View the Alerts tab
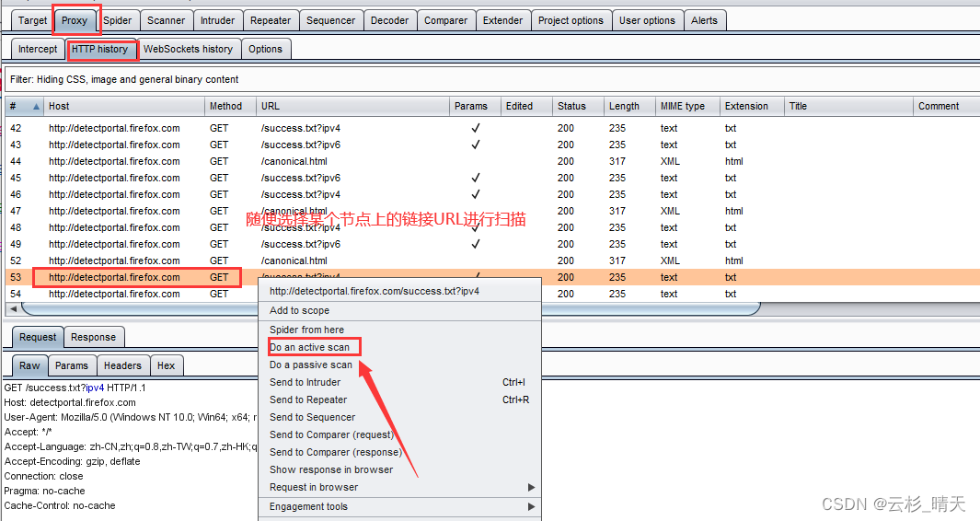 704,20
